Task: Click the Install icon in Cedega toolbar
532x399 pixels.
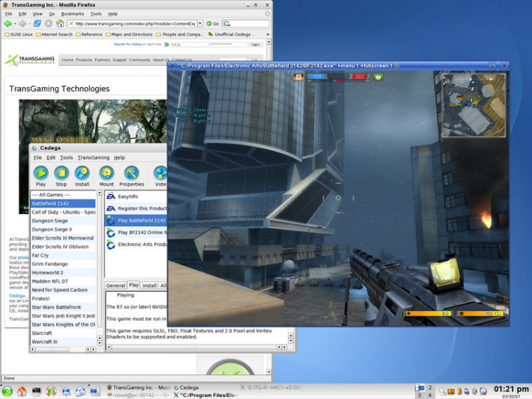Action: point(82,173)
